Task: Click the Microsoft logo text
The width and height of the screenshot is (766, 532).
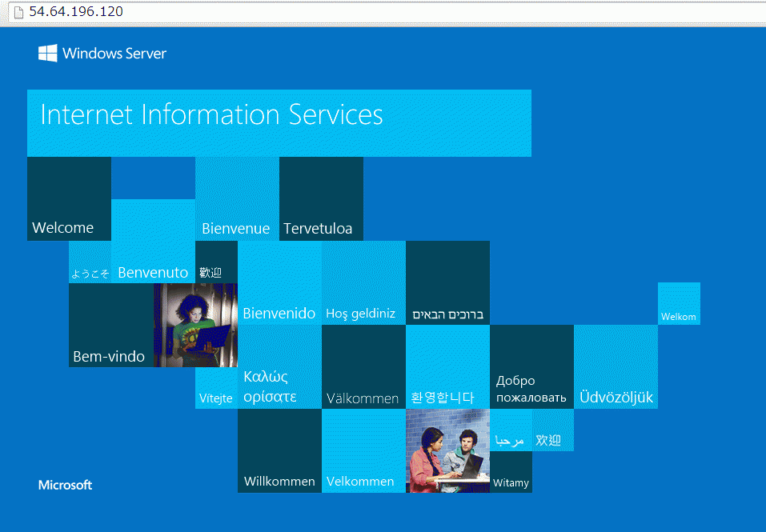Action: point(65,485)
